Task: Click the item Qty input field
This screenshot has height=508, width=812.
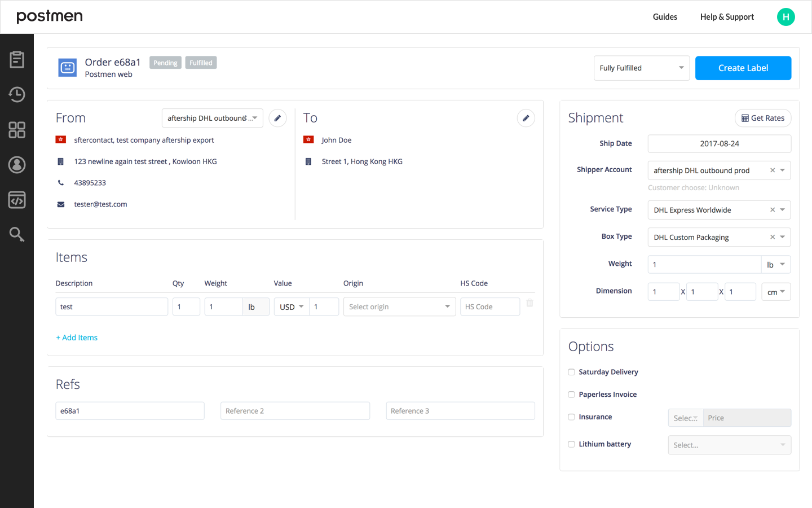Action: pyautogui.click(x=186, y=306)
